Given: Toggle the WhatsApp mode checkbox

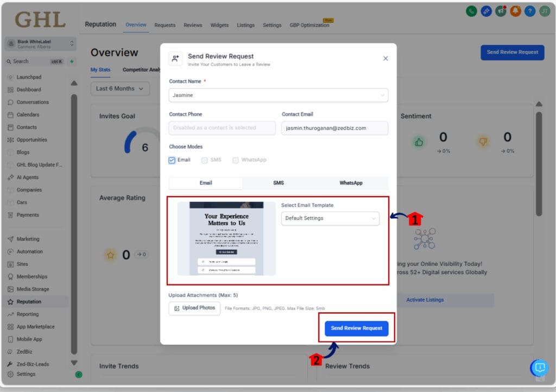Looking at the screenshot, I should pos(236,160).
